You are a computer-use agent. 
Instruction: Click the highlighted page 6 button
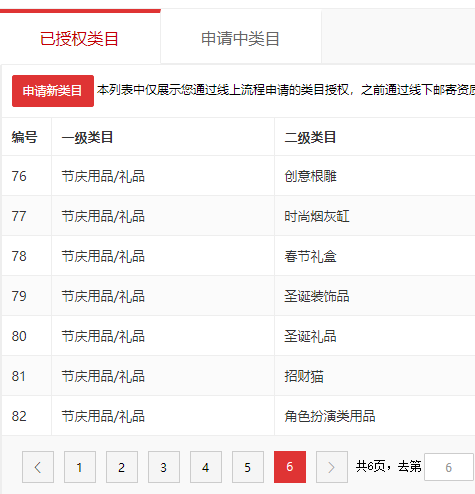point(290,467)
